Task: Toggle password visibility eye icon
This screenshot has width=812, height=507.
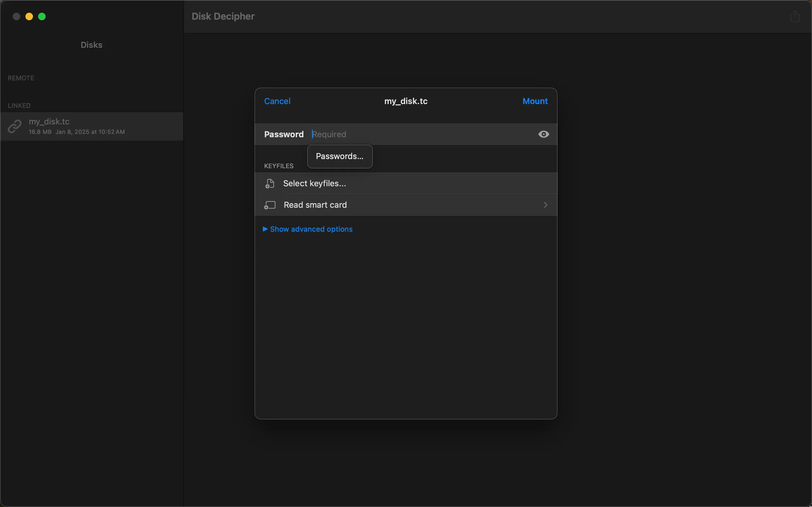Action: point(543,134)
